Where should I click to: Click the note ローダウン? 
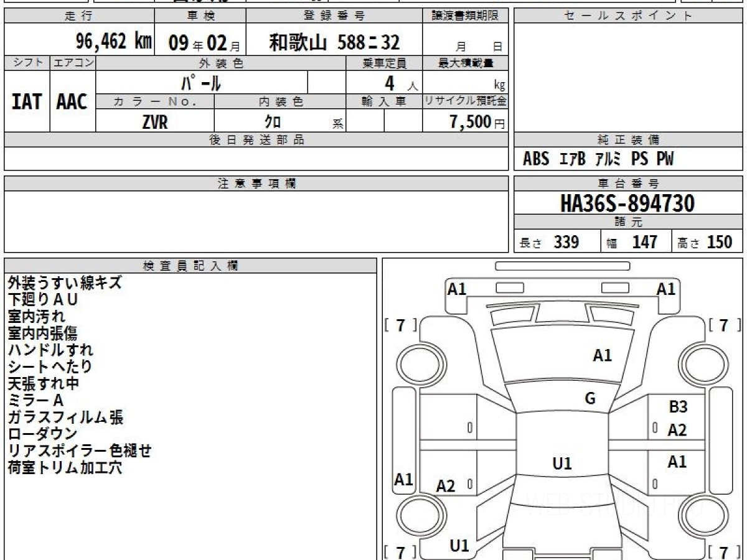point(42,434)
